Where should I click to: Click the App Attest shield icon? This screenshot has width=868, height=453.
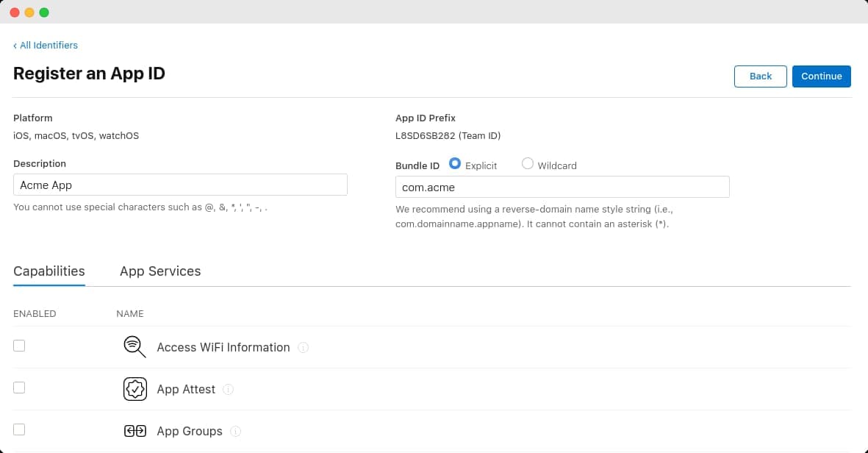click(134, 388)
